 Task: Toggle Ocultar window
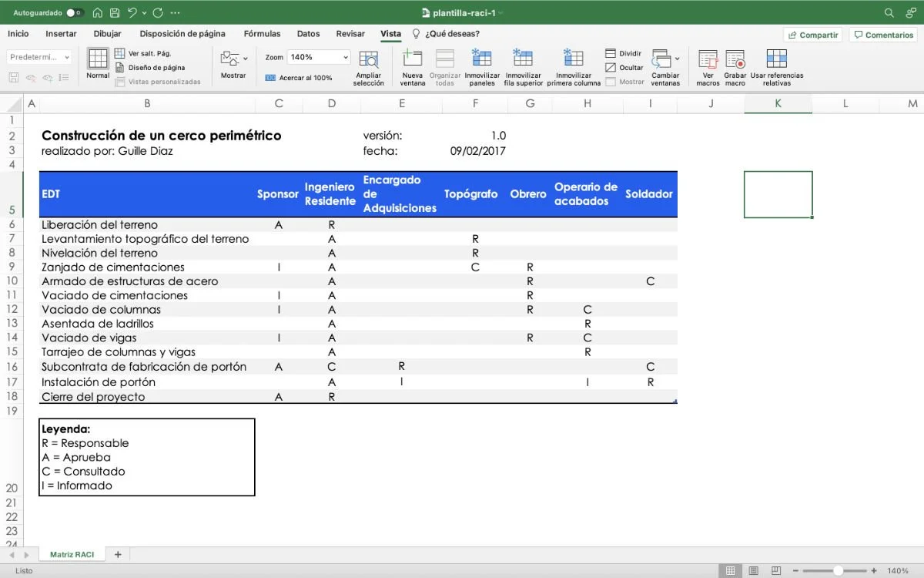pos(622,66)
